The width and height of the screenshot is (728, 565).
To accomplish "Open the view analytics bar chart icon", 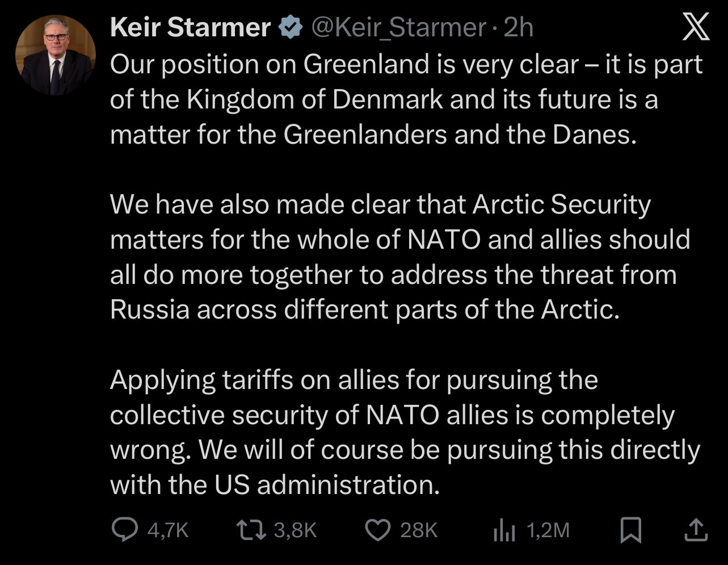I will click(x=503, y=530).
